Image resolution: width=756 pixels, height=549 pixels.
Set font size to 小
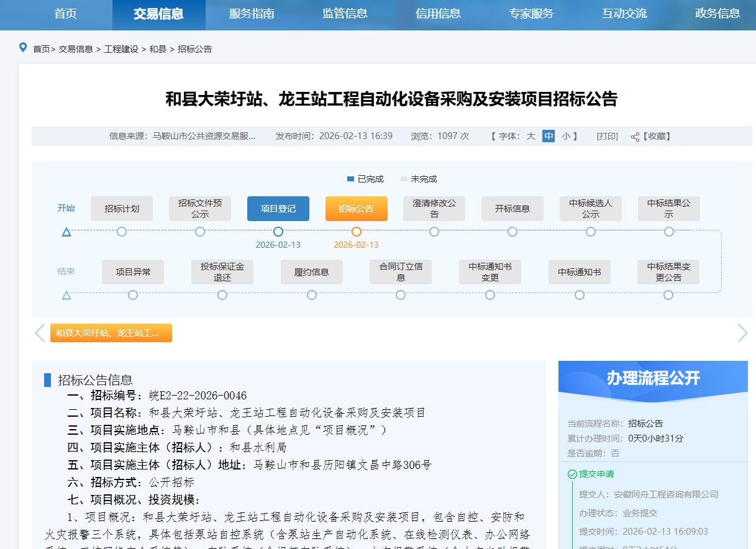click(566, 136)
